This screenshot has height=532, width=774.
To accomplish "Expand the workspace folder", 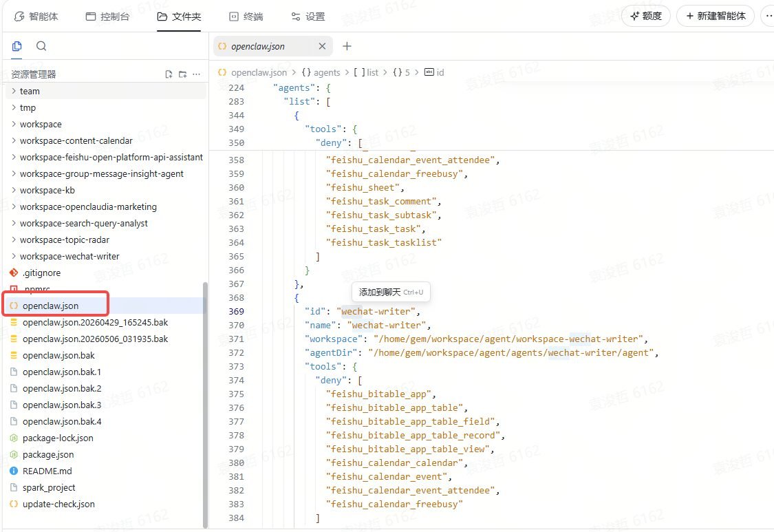I will point(106,124).
